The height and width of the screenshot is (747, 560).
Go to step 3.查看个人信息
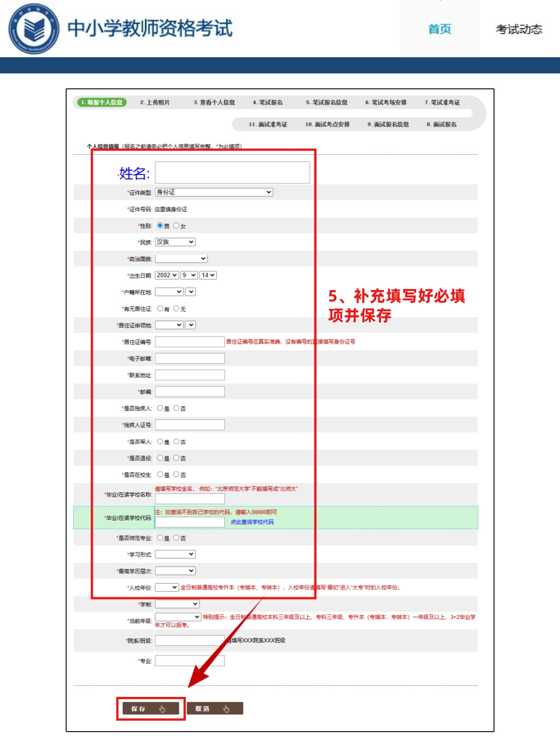pos(214,102)
